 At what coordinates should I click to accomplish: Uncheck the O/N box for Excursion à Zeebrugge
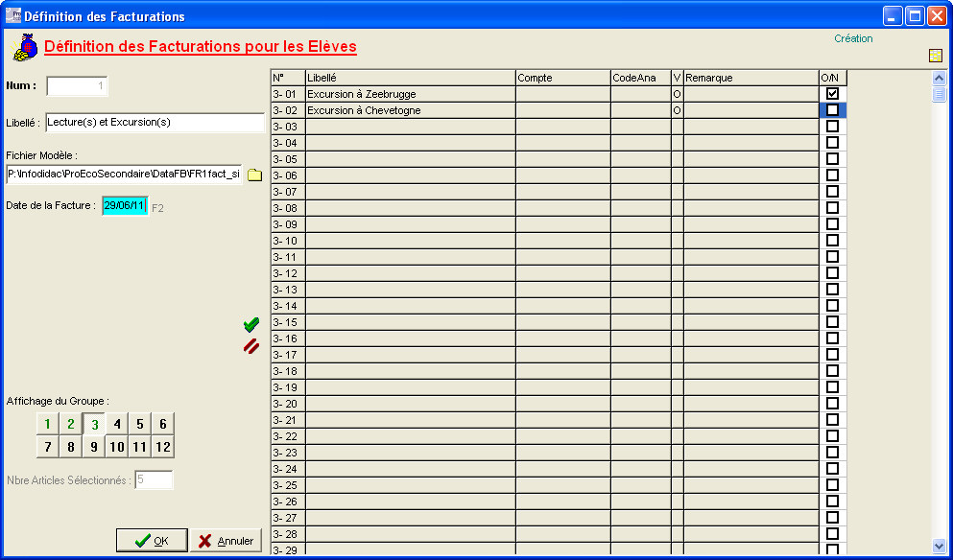coord(832,94)
